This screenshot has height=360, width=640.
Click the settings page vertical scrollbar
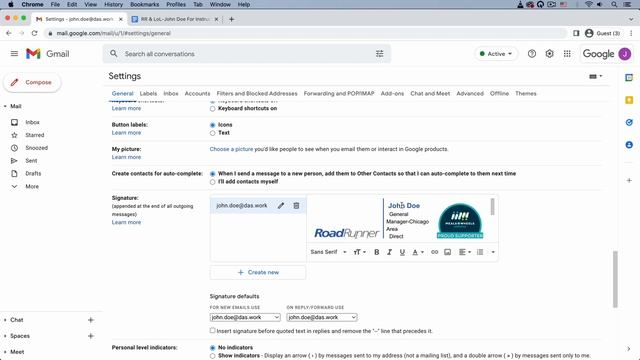point(615,279)
